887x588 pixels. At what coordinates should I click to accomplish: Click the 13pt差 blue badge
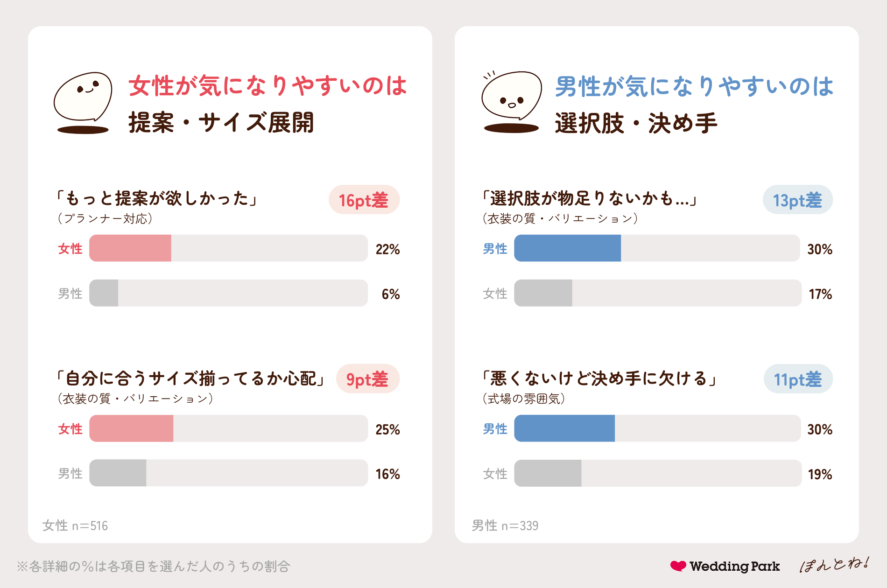[798, 200]
